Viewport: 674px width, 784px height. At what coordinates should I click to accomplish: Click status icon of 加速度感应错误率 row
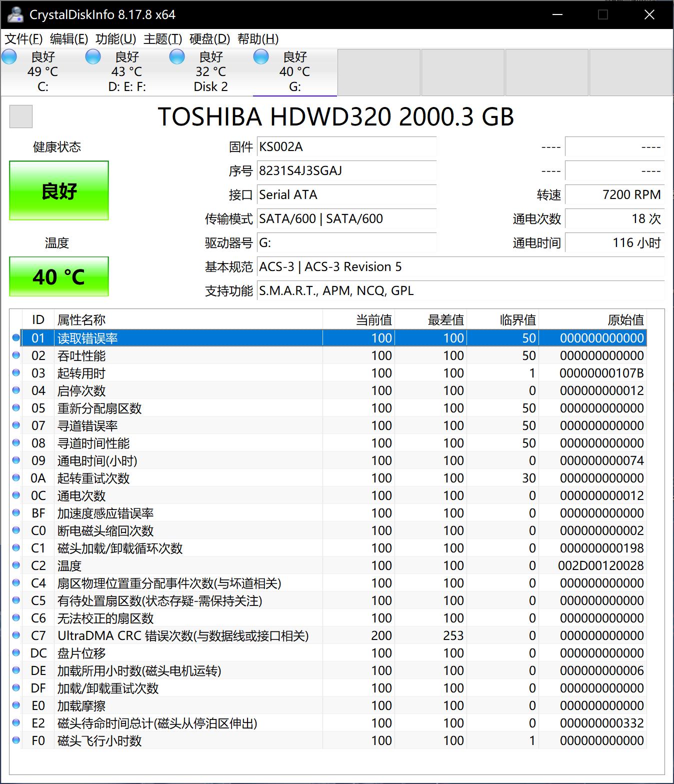pos(16,513)
